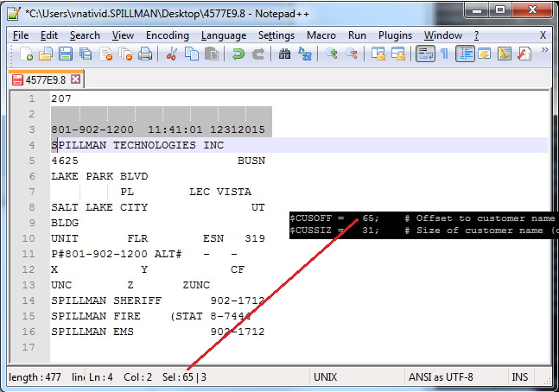The width and height of the screenshot is (559, 392).
Task: Click the Copy toolbar icon
Action: click(x=192, y=54)
